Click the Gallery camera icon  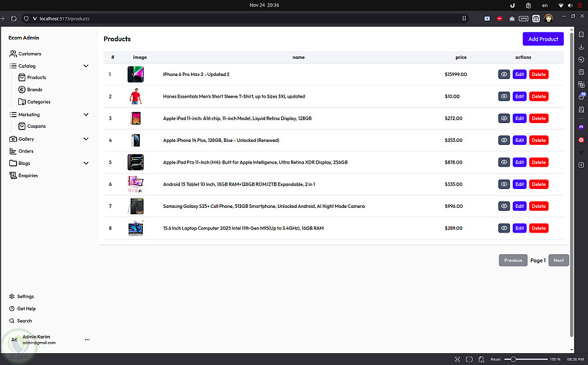click(x=13, y=139)
